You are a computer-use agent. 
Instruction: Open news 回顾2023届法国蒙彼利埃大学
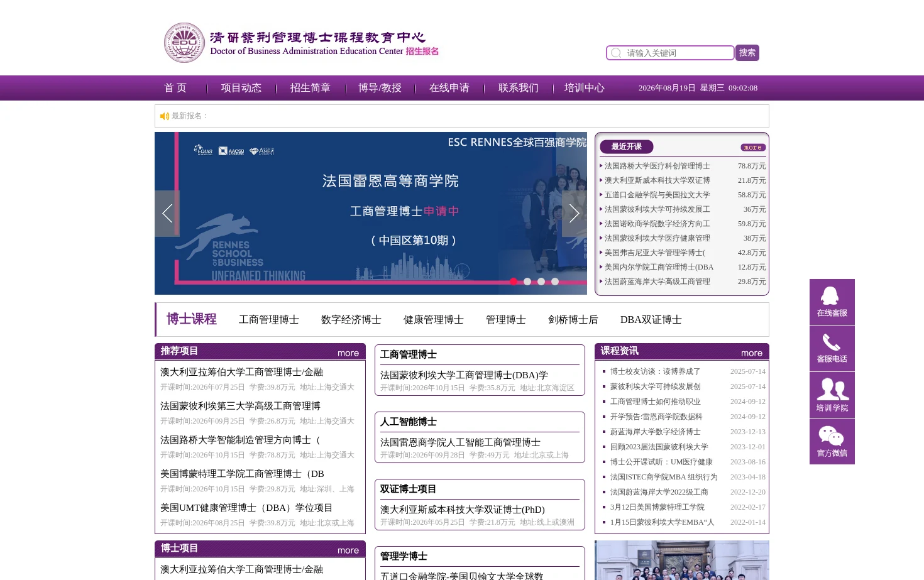pyautogui.click(x=659, y=447)
